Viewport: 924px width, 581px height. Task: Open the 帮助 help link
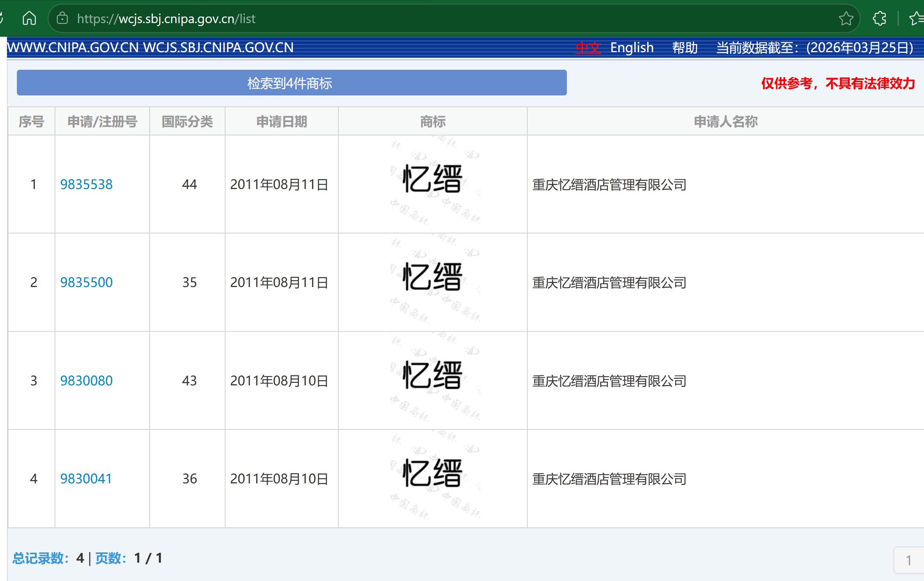pyautogui.click(x=685, y=48)
